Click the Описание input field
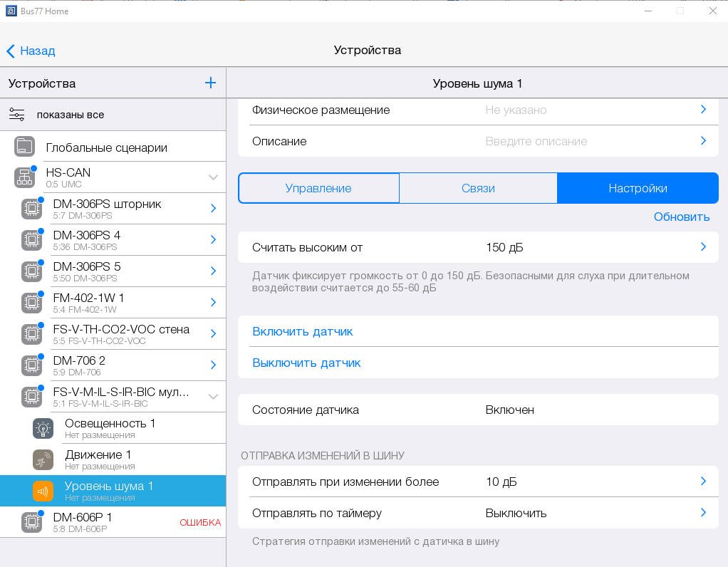 tap(584, 141)
